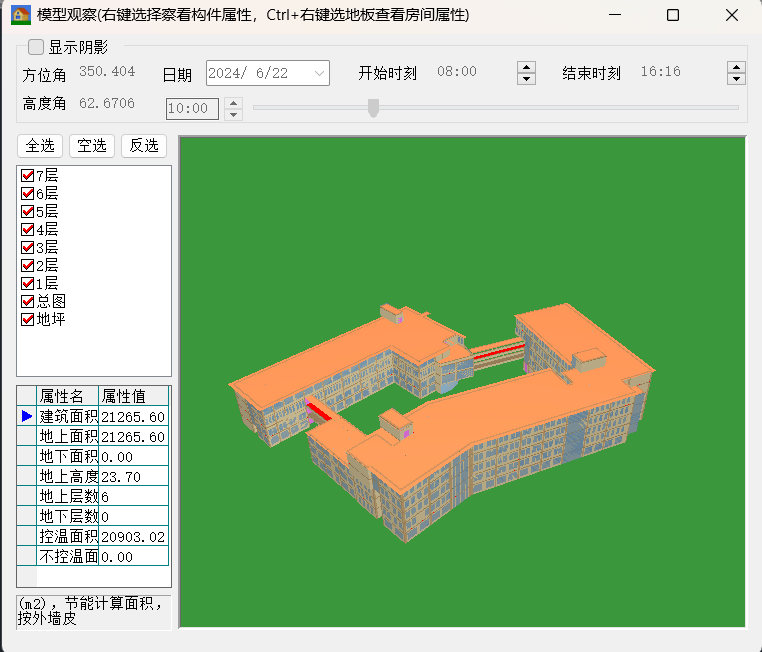Hide the 3层 floor layer
Viewport: 762px width, 652px height.
[x=28, y=247]
